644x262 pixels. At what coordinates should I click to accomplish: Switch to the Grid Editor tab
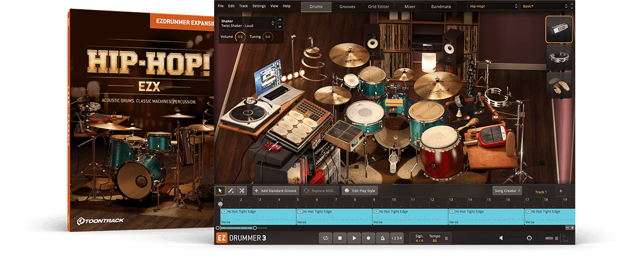pos(379,6)
